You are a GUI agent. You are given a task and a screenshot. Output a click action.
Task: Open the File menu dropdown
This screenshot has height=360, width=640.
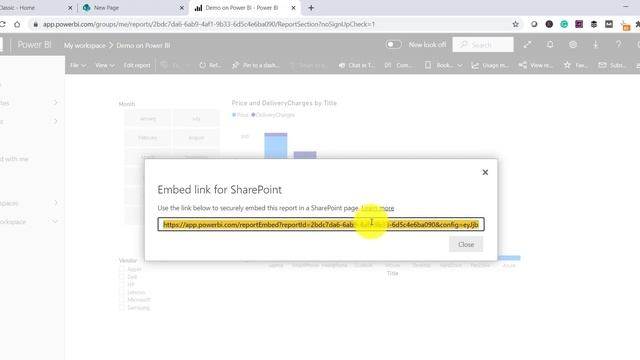tap(78, 65)
